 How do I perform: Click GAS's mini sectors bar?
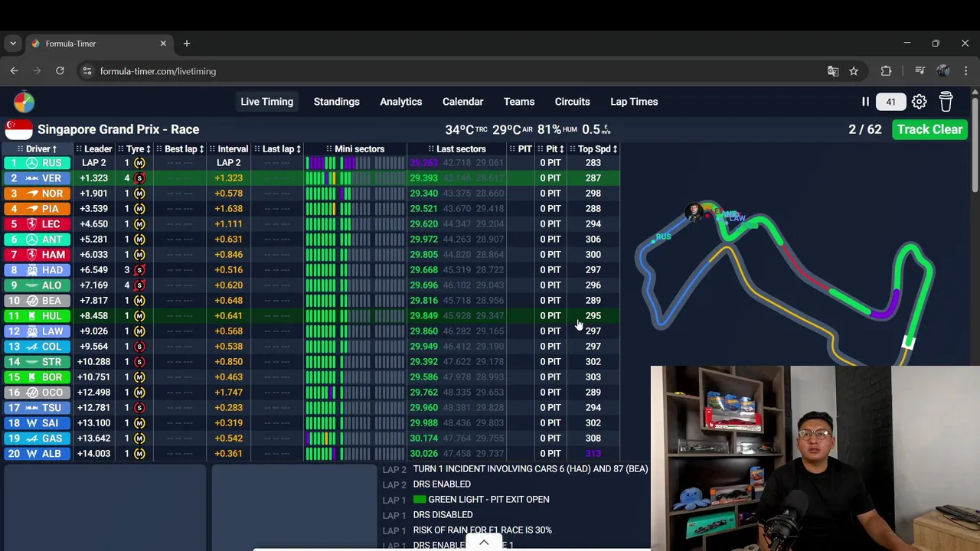tap(355, 439)
